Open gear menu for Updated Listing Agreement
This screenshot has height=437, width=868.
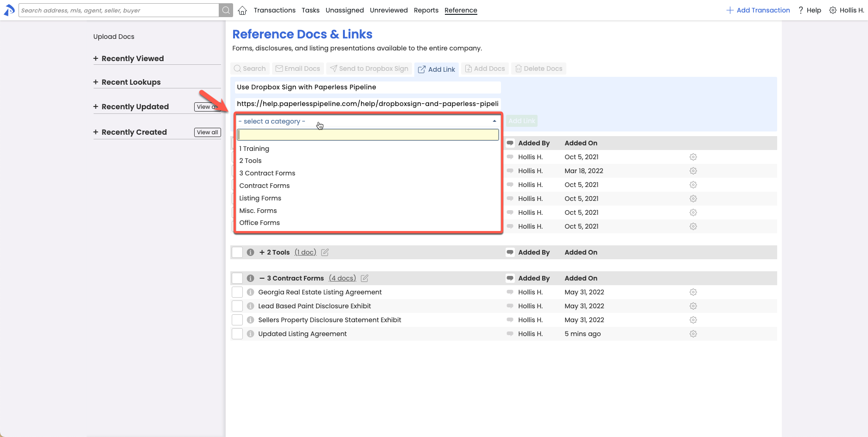pyautogui.click(x=693, y=334)
